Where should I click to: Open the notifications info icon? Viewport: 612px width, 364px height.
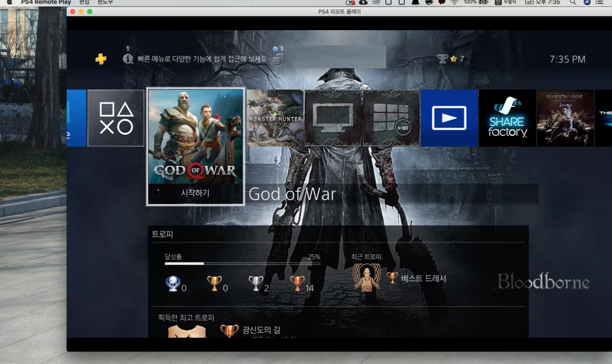coord(128,59)
